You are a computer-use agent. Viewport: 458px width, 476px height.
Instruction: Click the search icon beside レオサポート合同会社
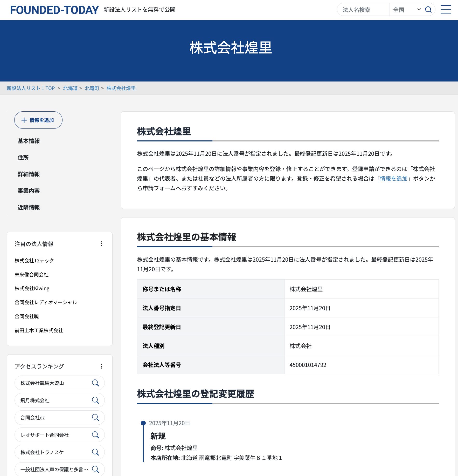click(95, 435)
